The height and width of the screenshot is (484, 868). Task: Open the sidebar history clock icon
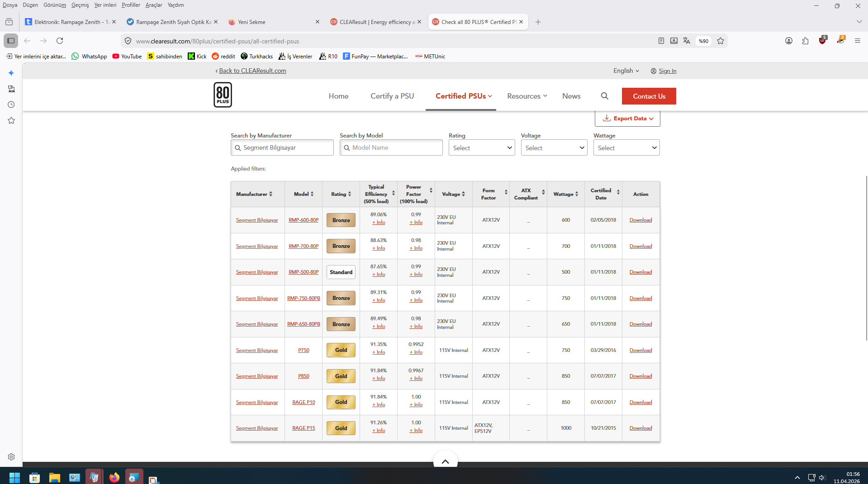(11, 104)
